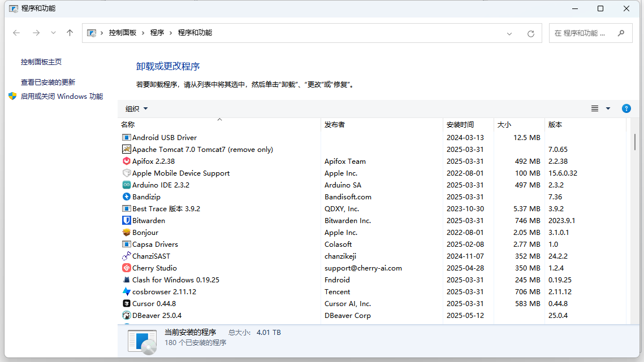Select the Cursor 0.44.8 icon
This screenshot has width=644, height=362.
click(x=127, y=304)
